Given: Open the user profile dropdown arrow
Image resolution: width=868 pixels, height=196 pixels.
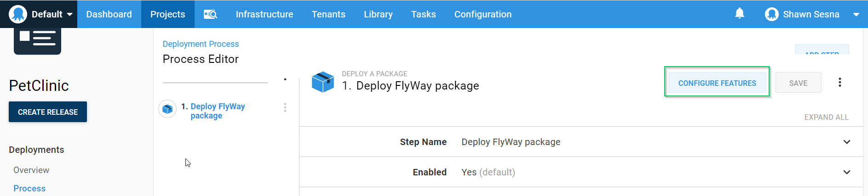Looking at the screenshot, I should click(x=856, y=14).
